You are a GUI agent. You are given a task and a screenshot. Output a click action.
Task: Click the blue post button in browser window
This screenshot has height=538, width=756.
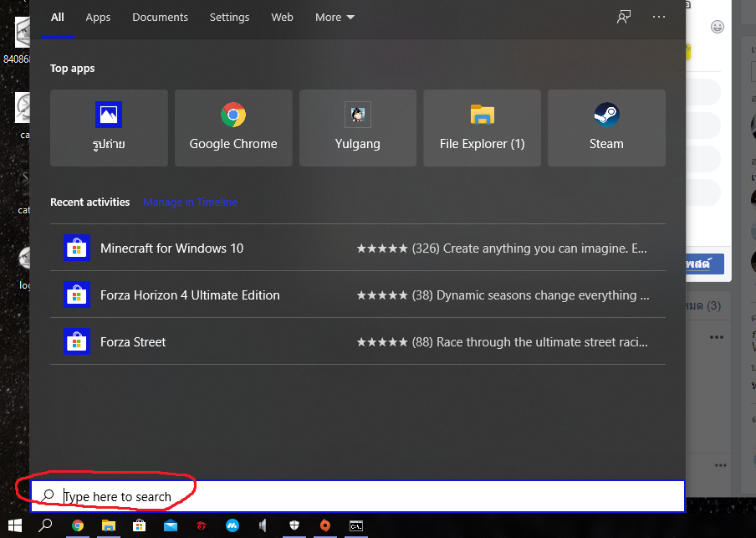[x=705, y=264]
